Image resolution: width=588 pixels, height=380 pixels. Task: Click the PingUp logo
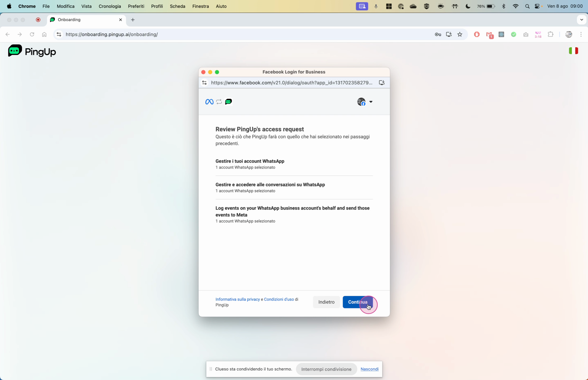click(32, 51)
